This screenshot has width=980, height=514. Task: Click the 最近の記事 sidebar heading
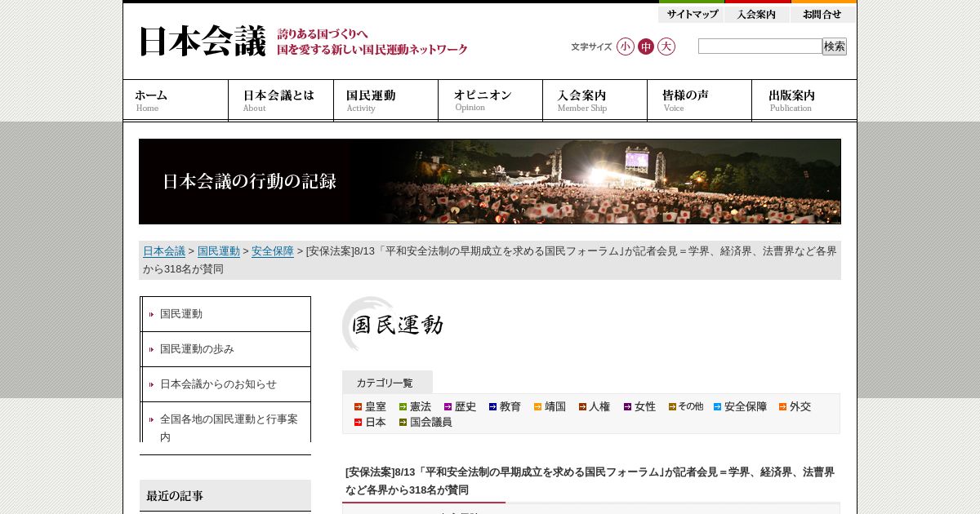tap(225, 495)
